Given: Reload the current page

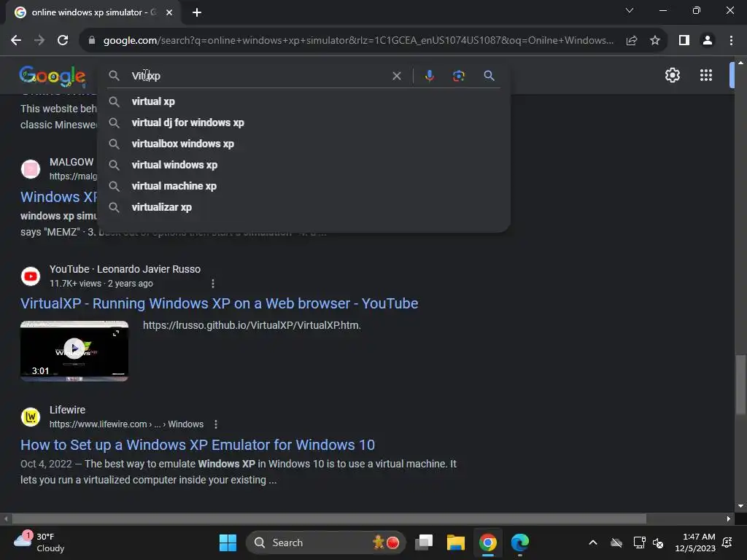Looking at the screenshot, I should (63, 41).
